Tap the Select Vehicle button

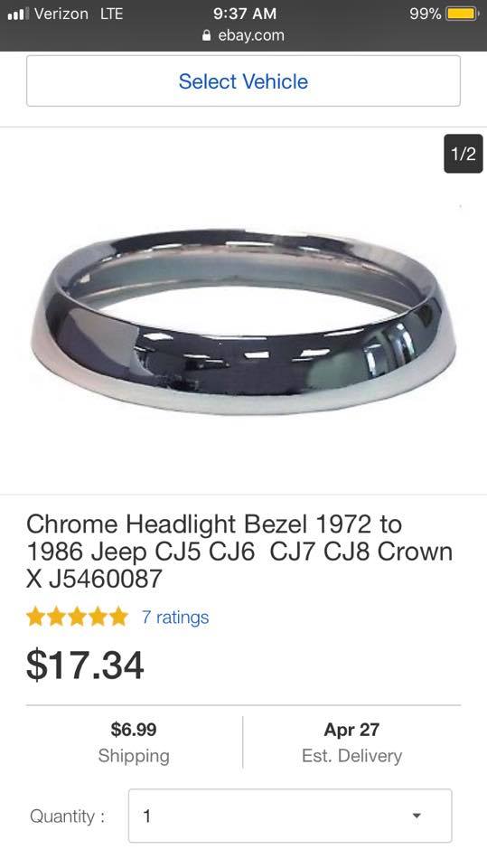(243, 80)
